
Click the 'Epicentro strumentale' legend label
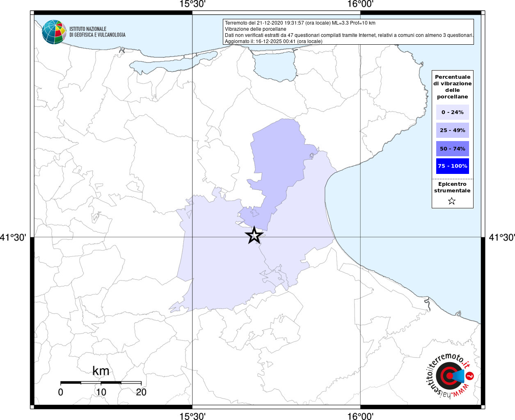tap(452, 187)
